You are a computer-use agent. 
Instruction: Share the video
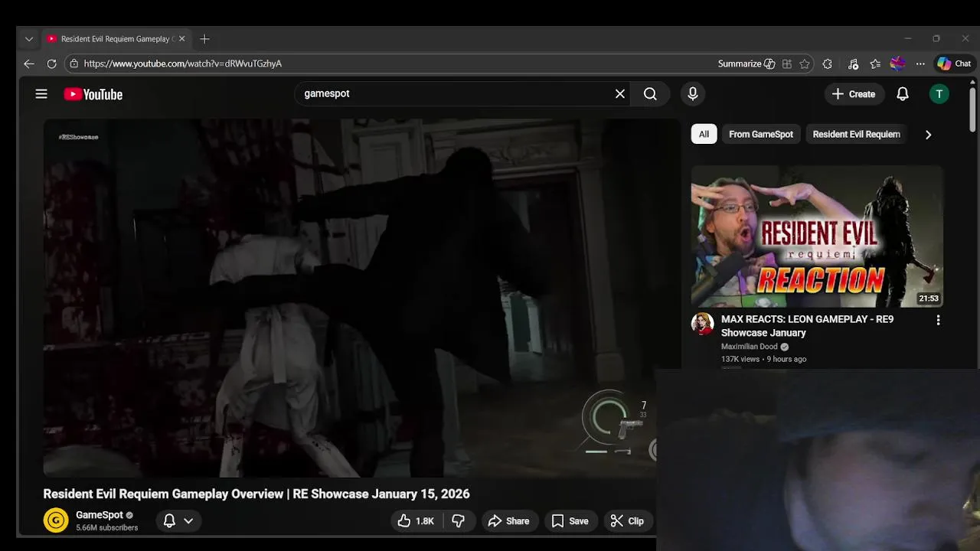pos(508,521)
